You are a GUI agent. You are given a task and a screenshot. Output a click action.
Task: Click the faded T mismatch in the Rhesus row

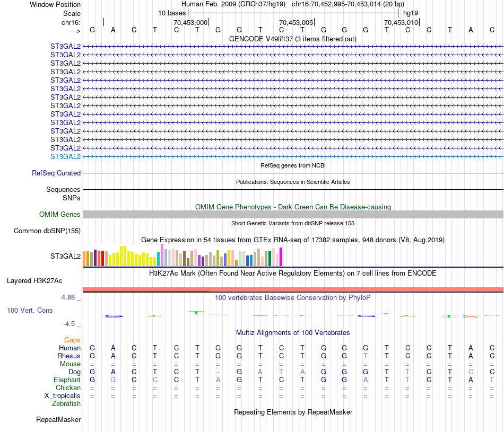366,356
